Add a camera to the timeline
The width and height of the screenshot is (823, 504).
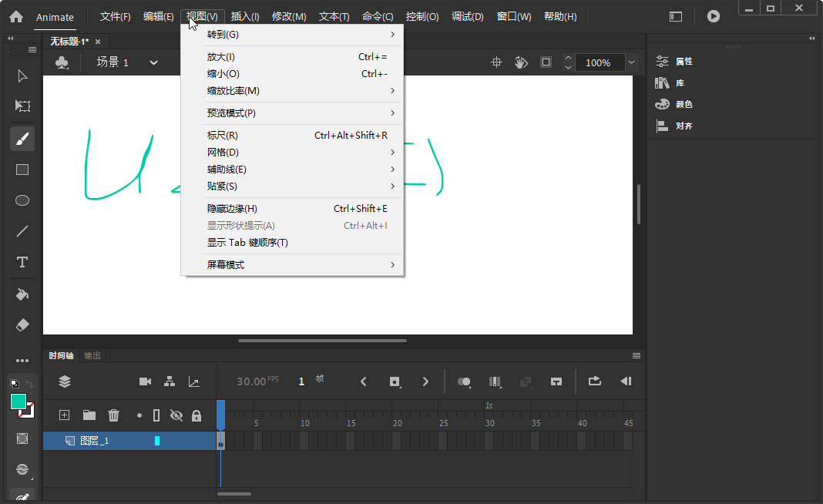144,381
